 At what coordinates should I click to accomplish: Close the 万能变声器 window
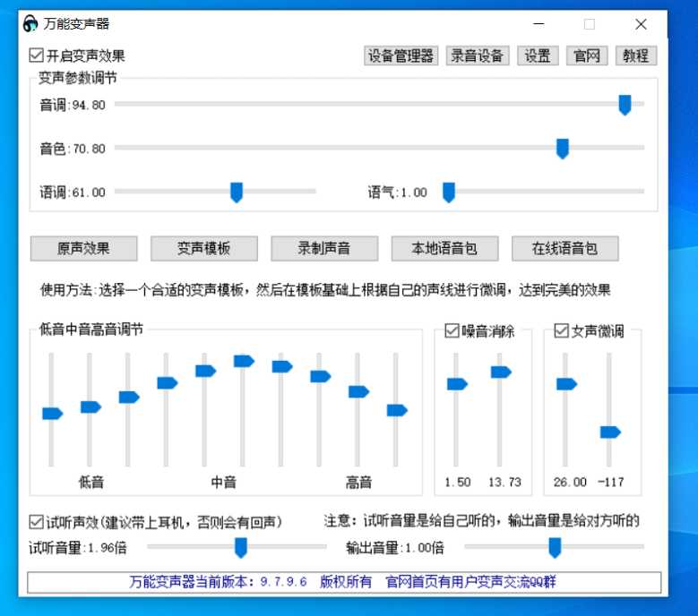tap(641, 24)
